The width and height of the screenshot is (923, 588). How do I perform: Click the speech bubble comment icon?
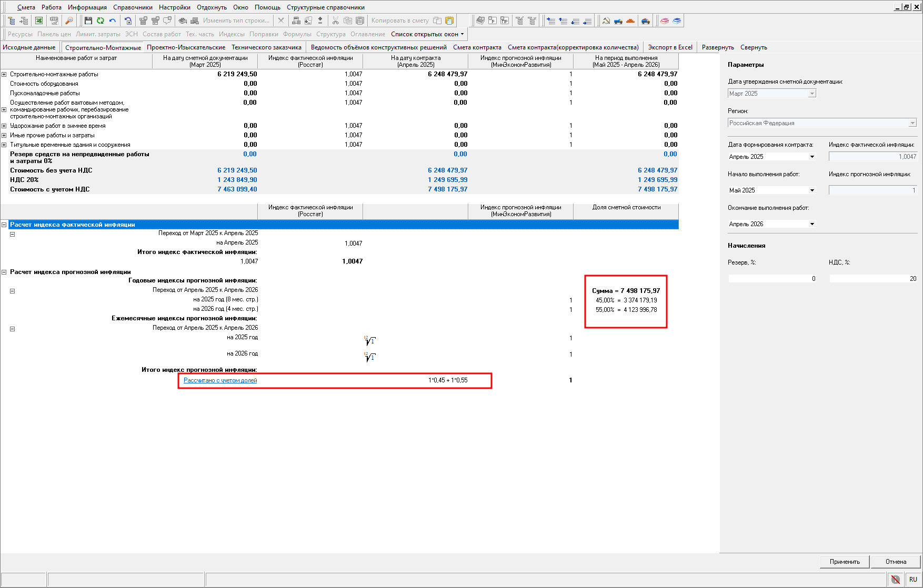point(167,21)
